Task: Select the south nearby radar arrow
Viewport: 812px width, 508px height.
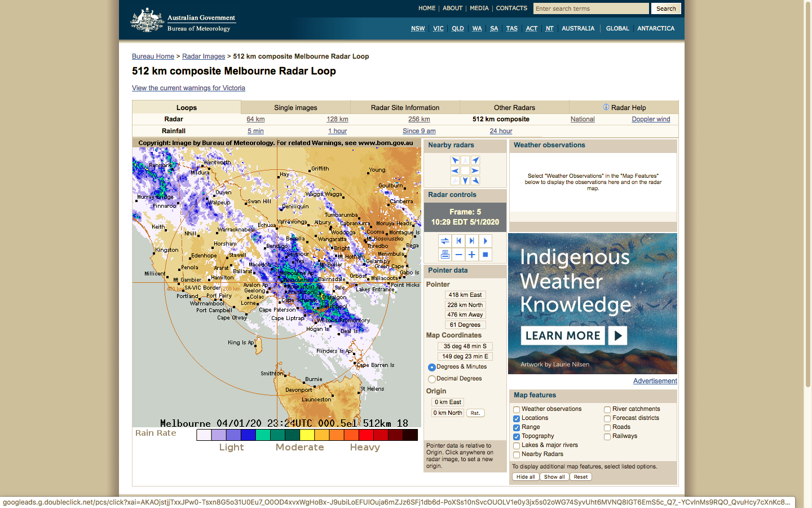Action: 465,181
